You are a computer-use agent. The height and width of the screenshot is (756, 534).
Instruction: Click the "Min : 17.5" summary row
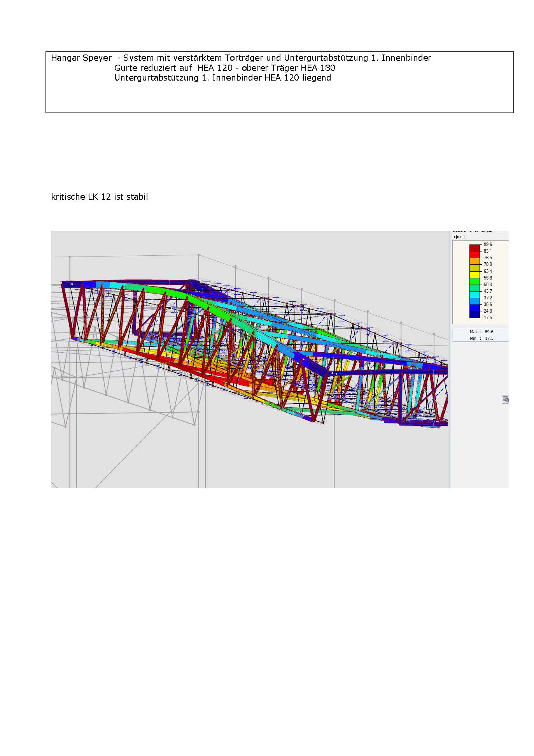click(481, 338)
